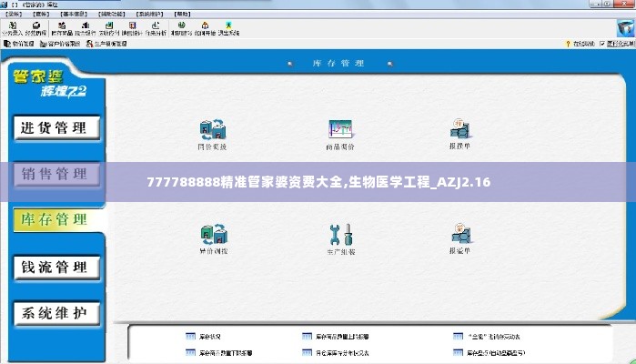
Task: Select 系统维护 in the left sidebar
Action: tap(55, 313)
